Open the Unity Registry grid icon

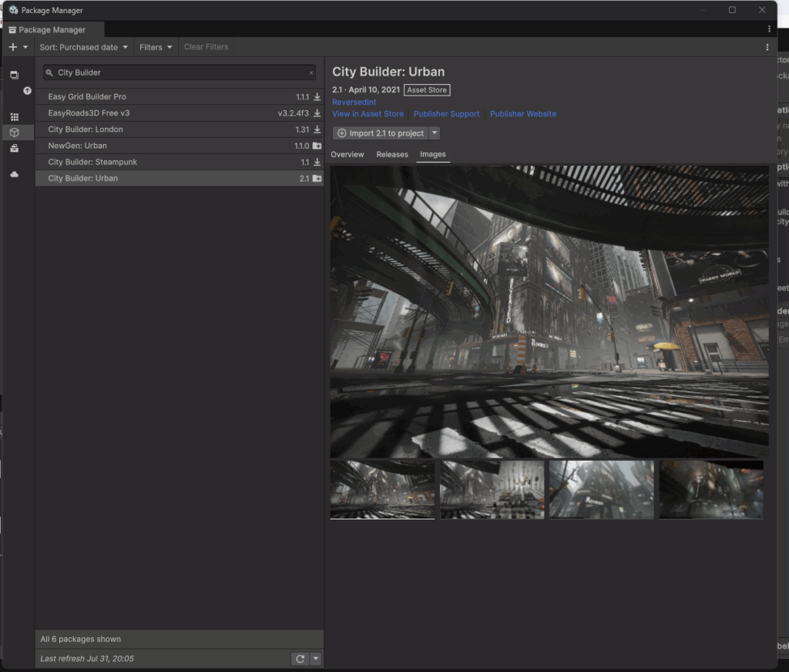pyautogui.click(x=14, y=117)
